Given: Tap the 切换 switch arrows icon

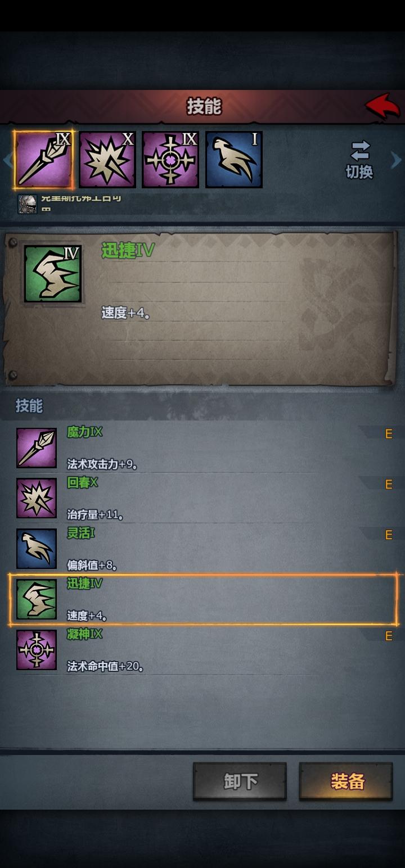Looking at the screenshot, I should click(x=360, y=151).
